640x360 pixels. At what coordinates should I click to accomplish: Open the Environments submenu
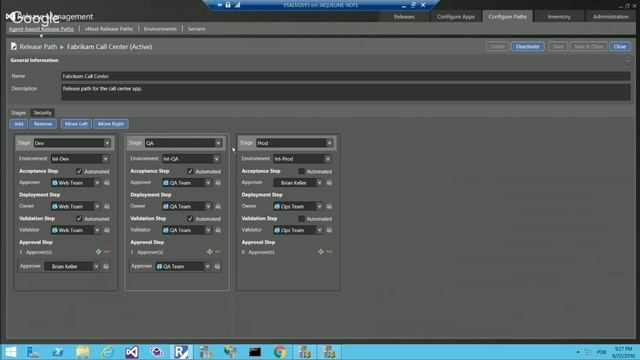160,29
